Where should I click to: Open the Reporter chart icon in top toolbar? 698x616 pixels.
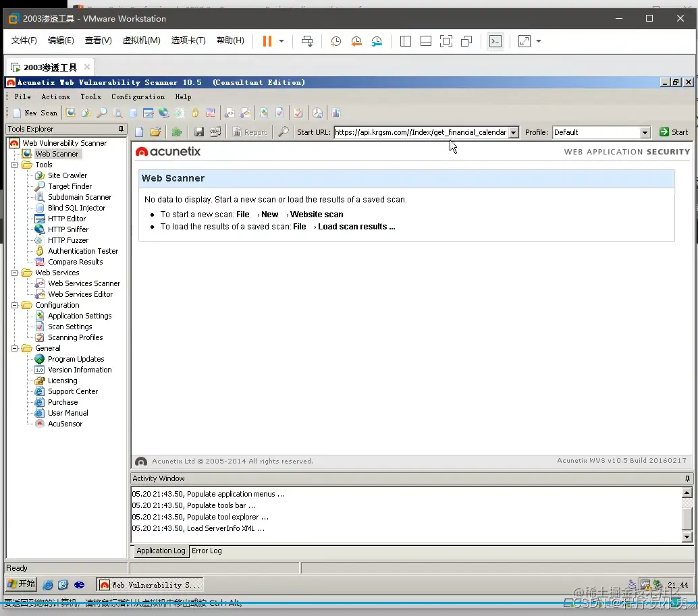pos(336,113)
